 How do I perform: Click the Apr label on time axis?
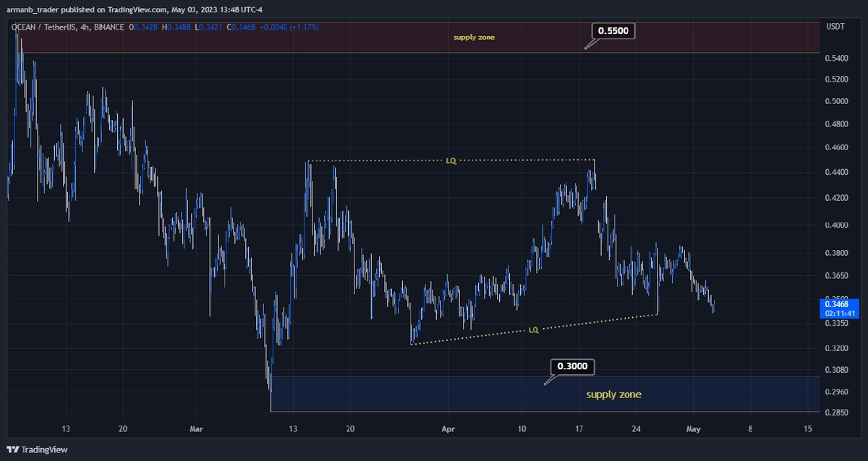(x=447, y=428)
